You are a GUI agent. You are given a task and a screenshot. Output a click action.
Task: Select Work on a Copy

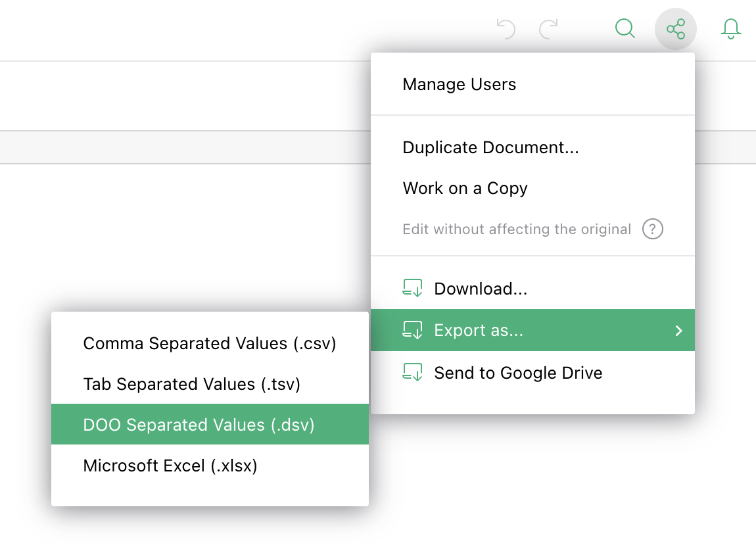coord(465,188)
